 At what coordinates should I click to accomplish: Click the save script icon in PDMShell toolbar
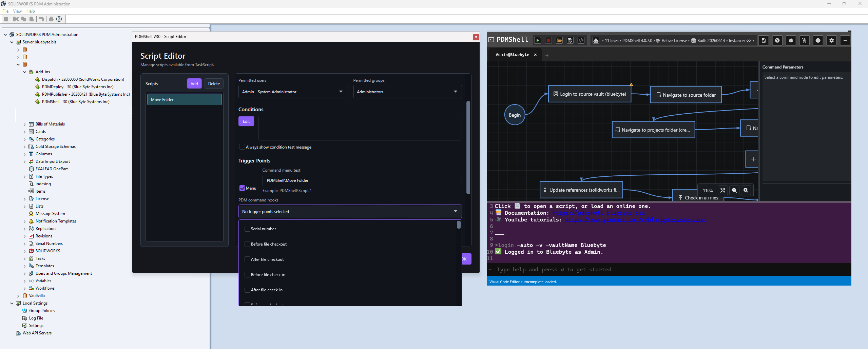click(570, 40)
